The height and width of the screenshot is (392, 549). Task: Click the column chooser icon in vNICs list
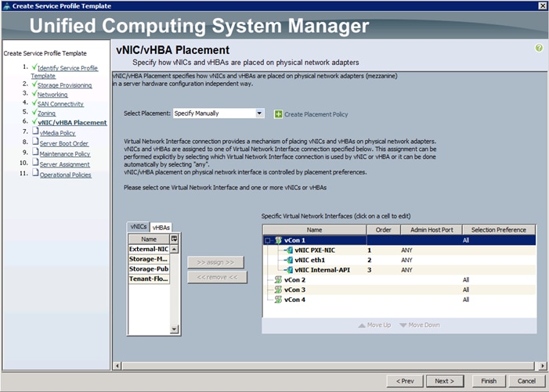pyautogui.click(x=174, y=239)
